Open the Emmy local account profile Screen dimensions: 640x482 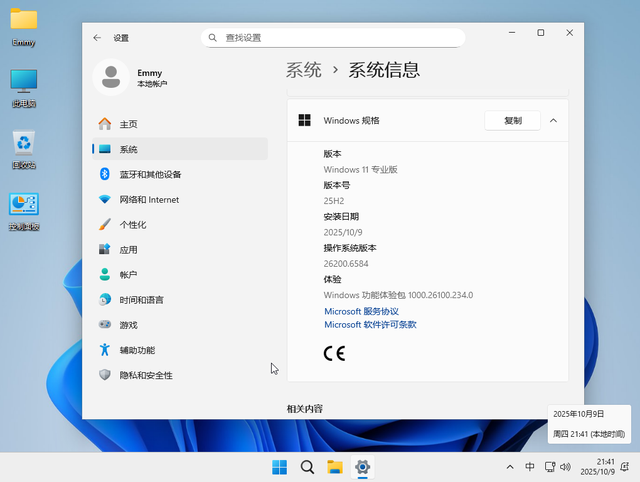[150, 78]
